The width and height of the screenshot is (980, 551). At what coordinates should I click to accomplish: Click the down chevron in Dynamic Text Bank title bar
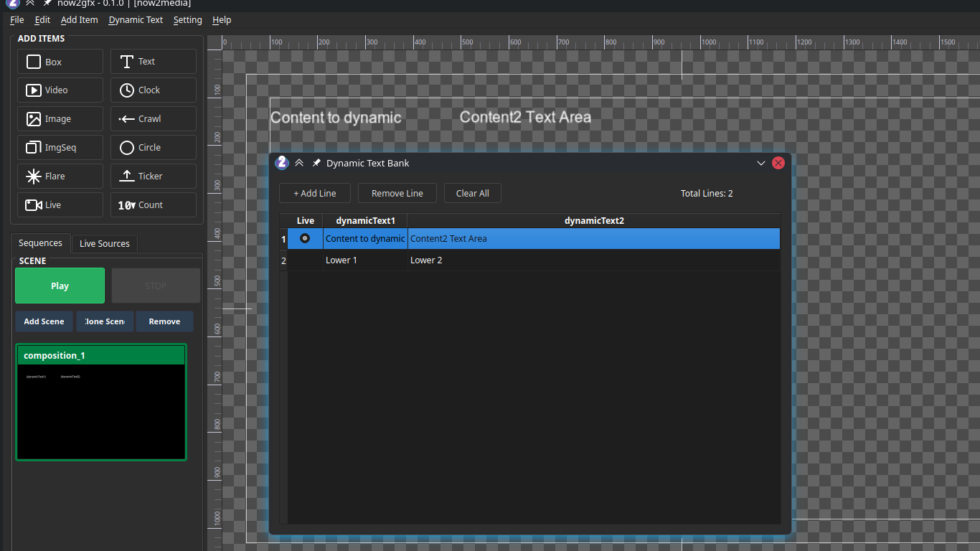tap(761, 163)
